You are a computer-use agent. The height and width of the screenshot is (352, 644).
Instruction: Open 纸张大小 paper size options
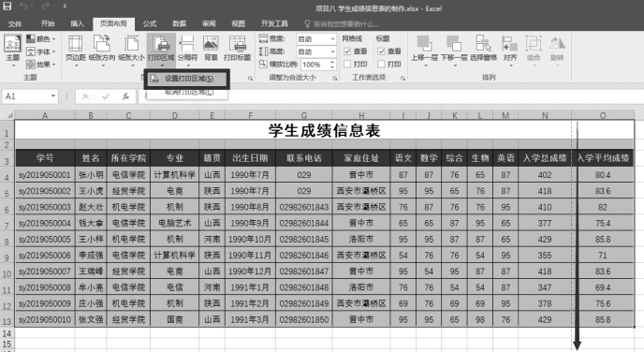tap(131, 51)
